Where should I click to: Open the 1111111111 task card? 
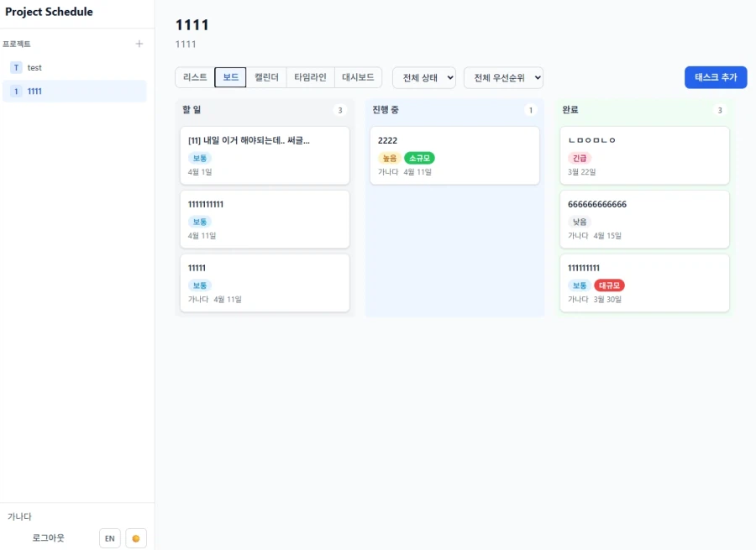click(265, 219)
